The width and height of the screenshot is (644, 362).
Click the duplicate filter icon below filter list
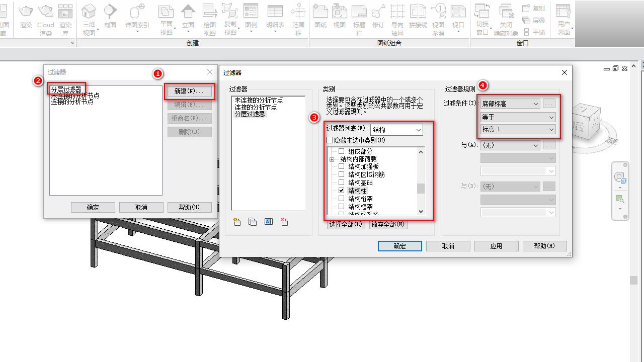253,222
